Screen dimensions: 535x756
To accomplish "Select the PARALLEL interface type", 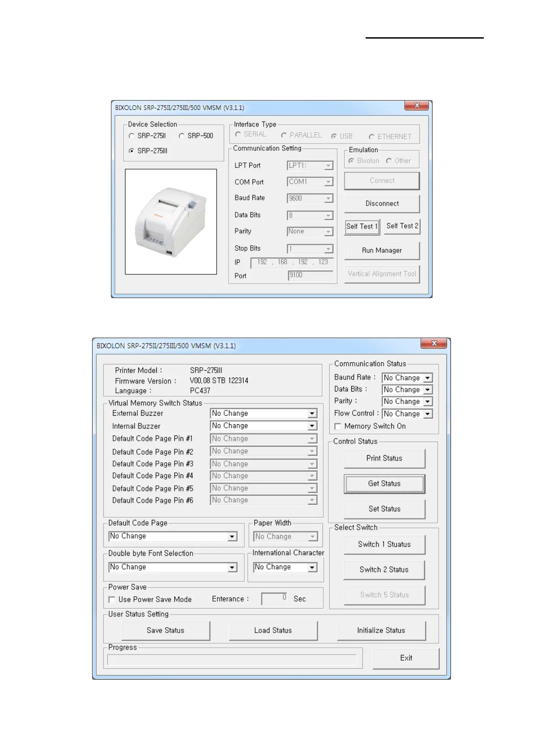I will click(x=284, y=135).
